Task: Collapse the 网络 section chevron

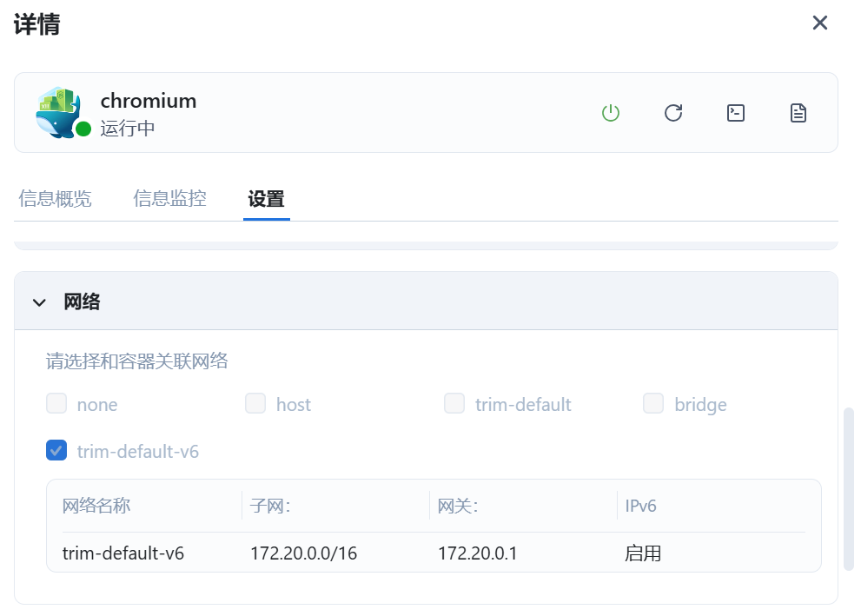Action: (39, 302)
